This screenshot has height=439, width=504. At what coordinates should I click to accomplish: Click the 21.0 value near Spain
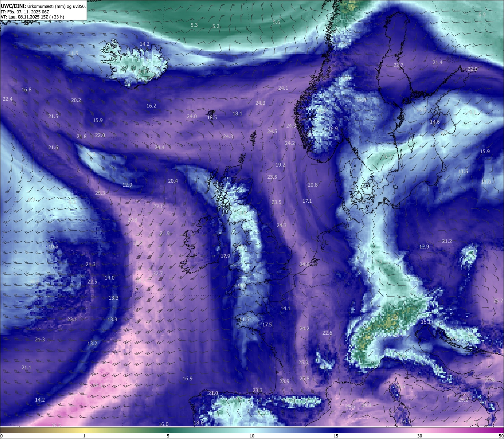pyautogui.click(x=213, y=393)
